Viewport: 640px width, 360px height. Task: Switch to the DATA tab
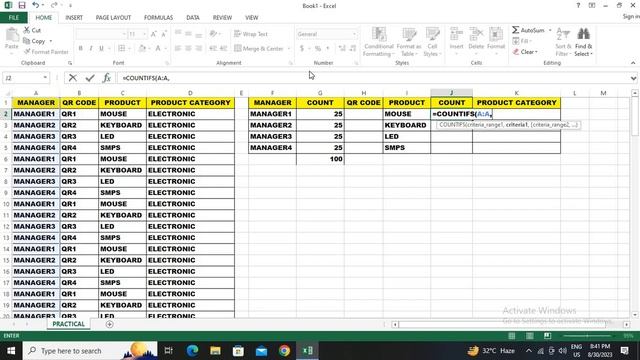(x=193, y=18)
